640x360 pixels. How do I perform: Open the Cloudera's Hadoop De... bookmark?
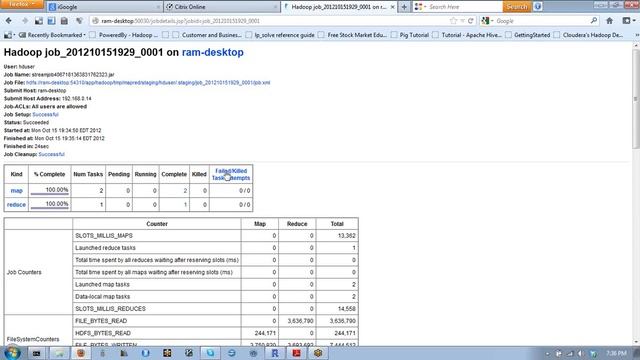[x=589, y=35]
